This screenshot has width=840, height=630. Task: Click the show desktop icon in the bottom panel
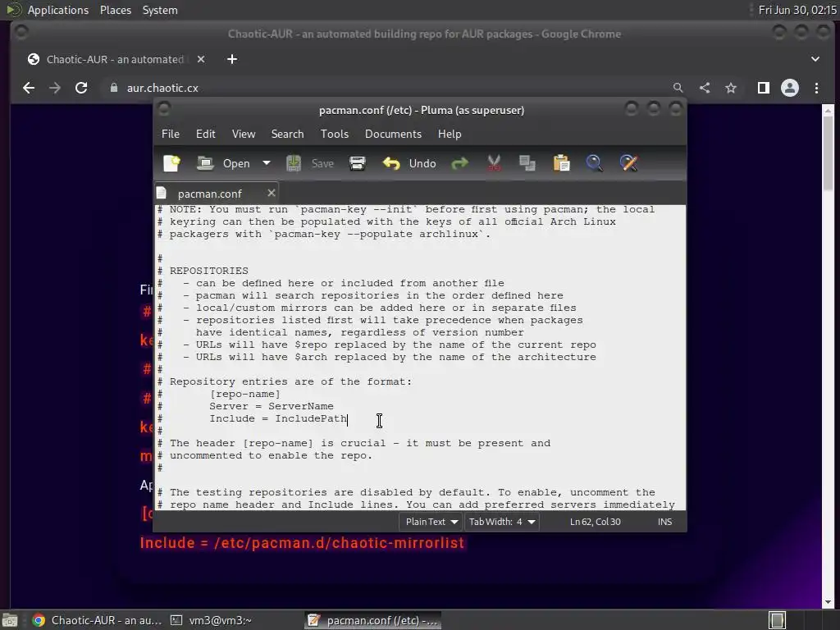pyautogui.click(x=10, y=620)
